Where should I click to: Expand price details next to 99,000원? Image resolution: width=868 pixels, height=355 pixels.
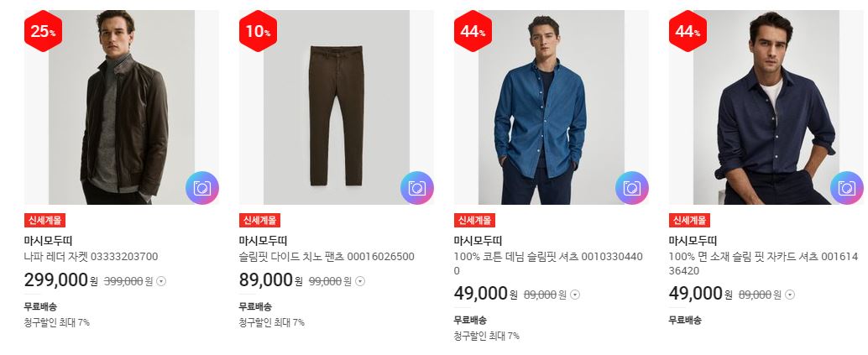[360, 281]
